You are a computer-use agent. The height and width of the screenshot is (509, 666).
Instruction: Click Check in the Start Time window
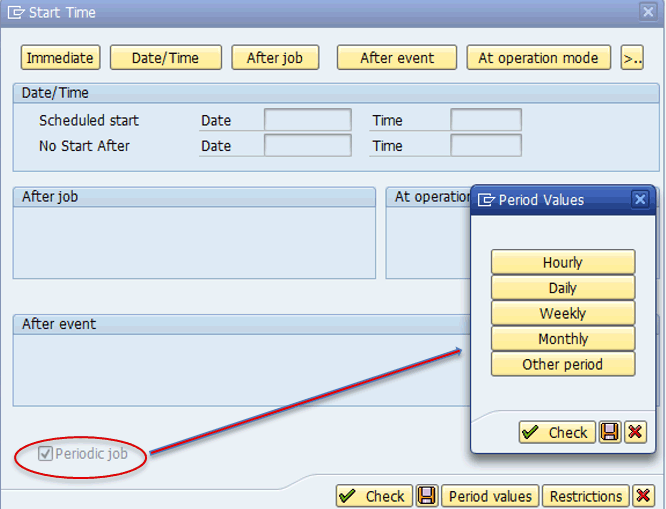click(374, 496)
